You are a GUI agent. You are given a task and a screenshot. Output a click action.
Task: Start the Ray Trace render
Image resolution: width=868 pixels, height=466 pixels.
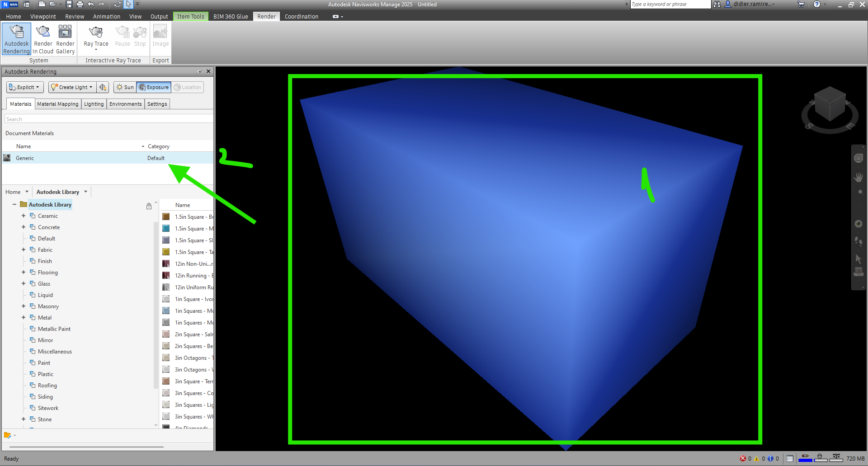point(96,38)
